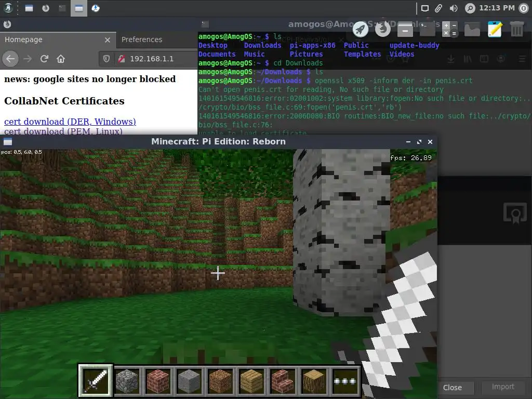Open the system application menu icon
This screenshot has width=532, height=399.
[8, 8]
